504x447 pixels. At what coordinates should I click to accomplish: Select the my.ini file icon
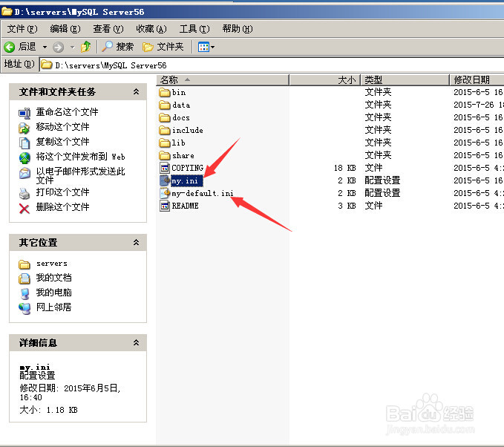tap(165, 180)
